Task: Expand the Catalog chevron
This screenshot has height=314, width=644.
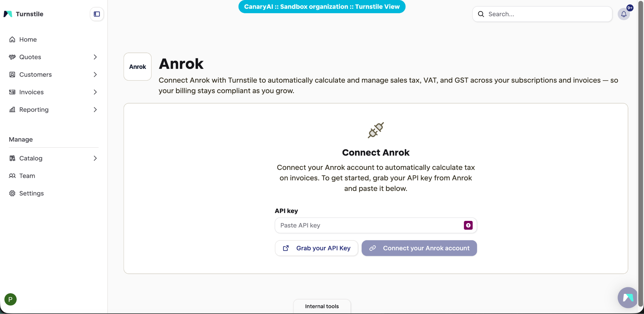Action: [x=95, y=158]
